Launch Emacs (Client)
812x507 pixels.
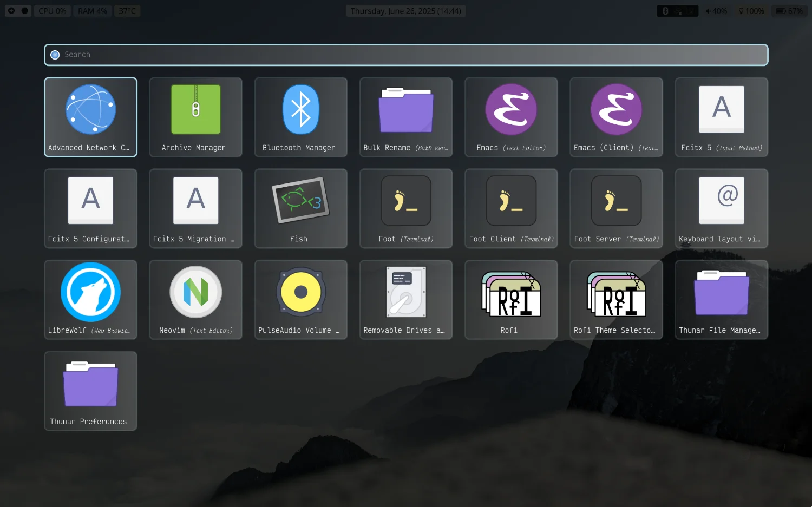tap(616, 117)
